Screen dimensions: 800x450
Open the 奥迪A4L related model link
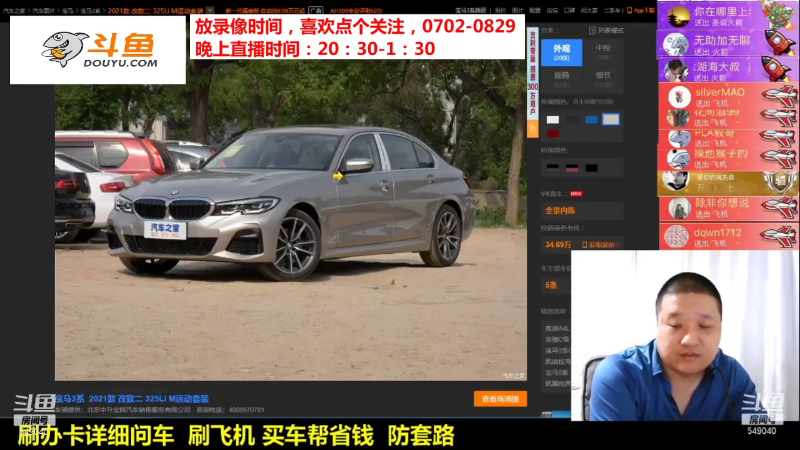[557, 328]
